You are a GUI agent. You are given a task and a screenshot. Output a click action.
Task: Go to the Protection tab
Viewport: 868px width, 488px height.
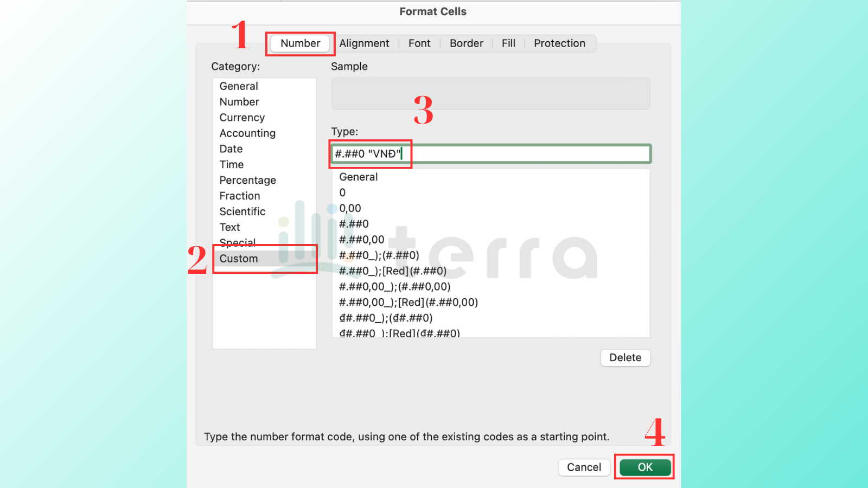(559, 43)
